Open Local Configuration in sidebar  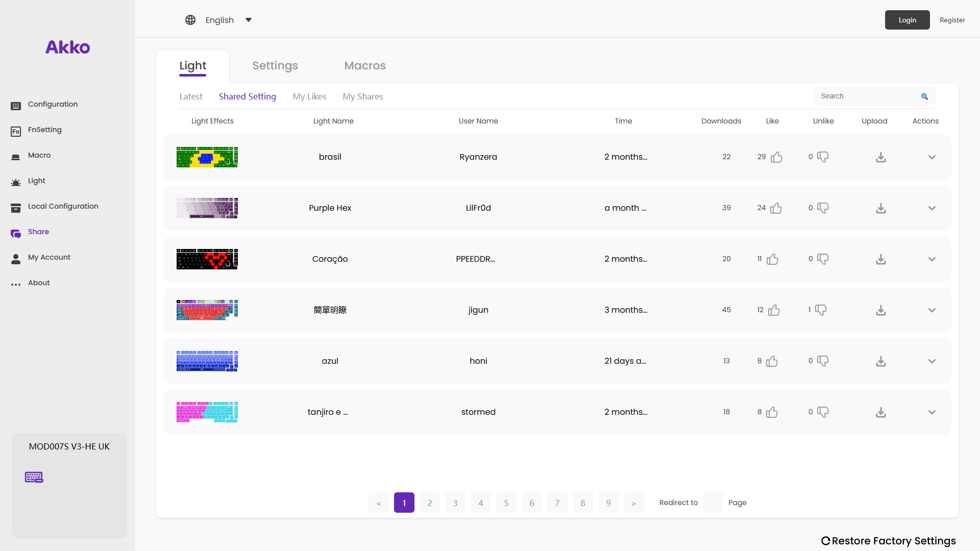[x=63, y=206]
